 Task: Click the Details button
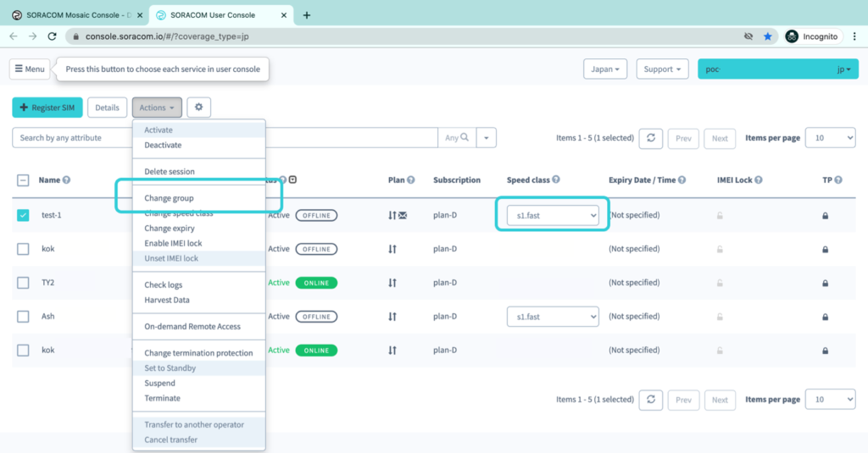(x=107, y=108)
